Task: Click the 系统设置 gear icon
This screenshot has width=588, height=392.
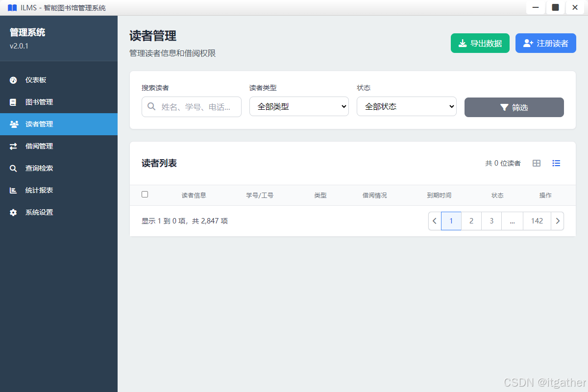Action: click(13, 212)
